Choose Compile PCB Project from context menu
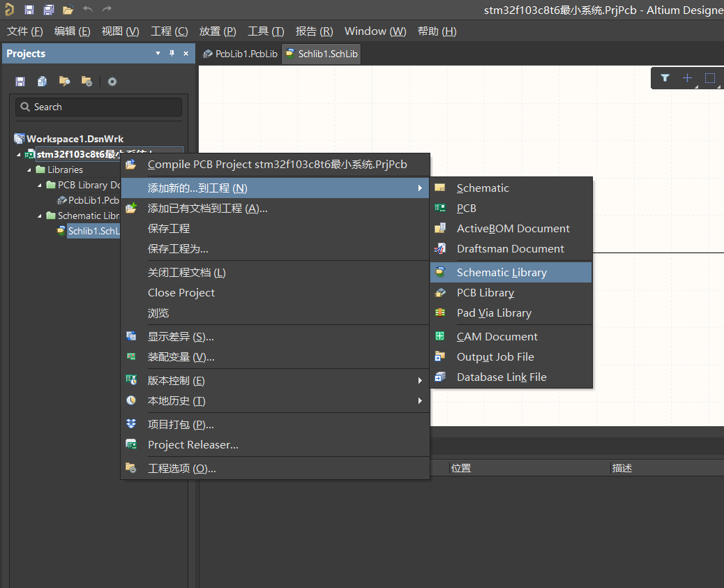This screenshot has width=724, height=588. 276,165
